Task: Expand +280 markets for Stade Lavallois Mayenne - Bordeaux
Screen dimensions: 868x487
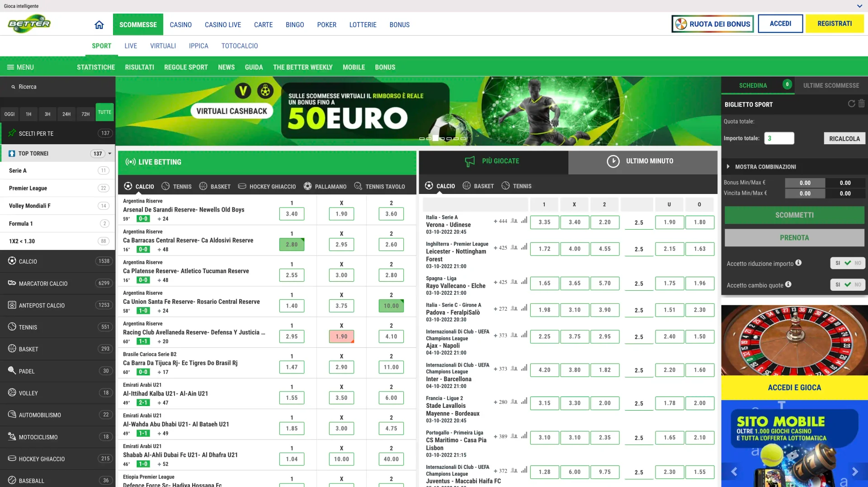Action: 500,402
